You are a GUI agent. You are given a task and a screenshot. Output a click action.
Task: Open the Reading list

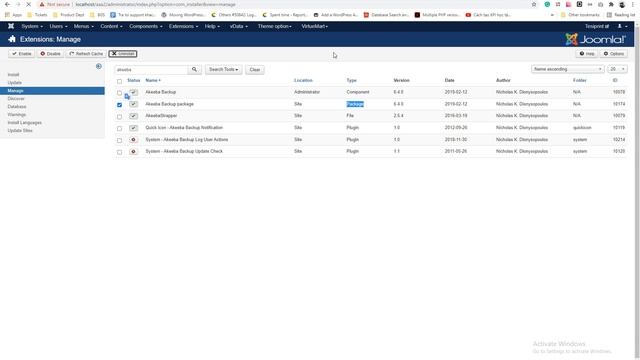[621, 15]
